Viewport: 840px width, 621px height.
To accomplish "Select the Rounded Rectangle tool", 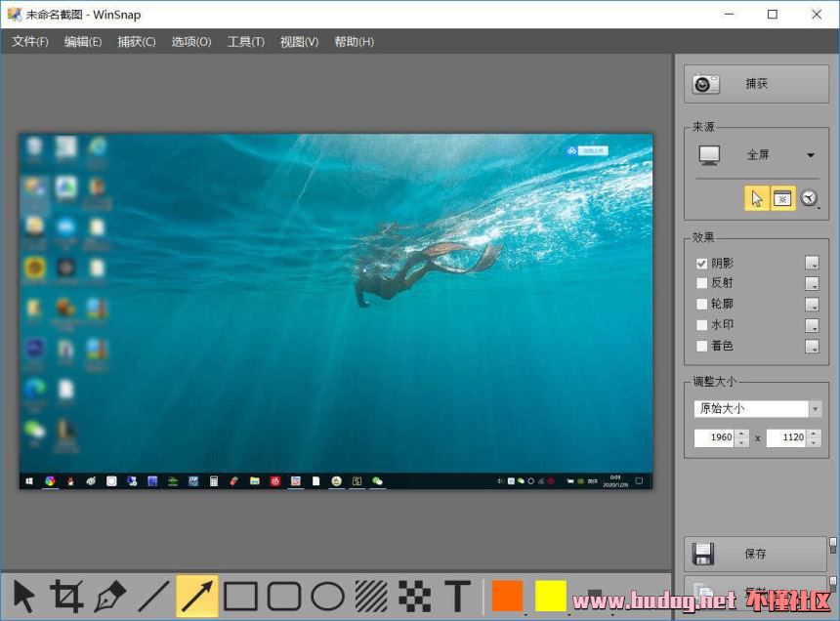I will click(284, 596).
